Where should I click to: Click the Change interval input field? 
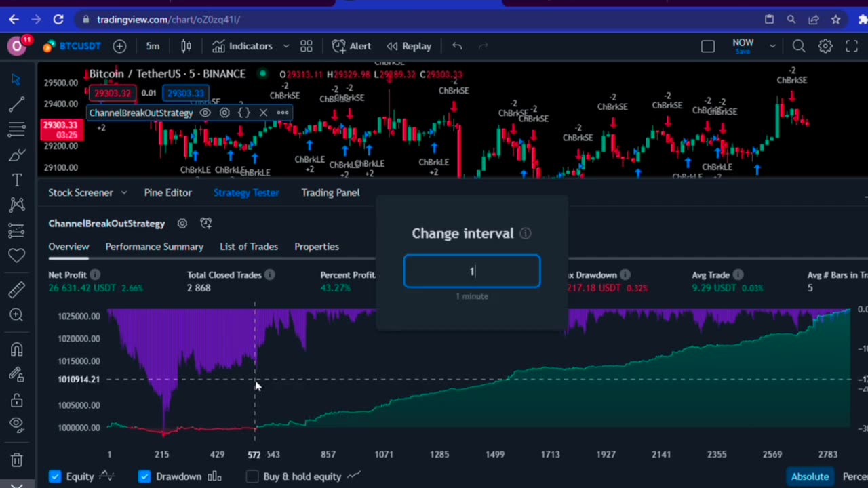[472, 271]
